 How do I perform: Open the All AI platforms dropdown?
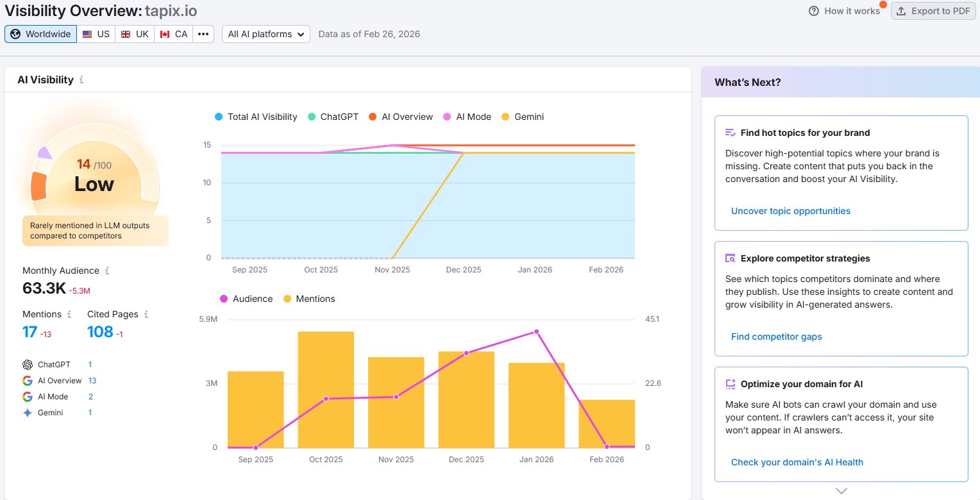coord(266,34)
